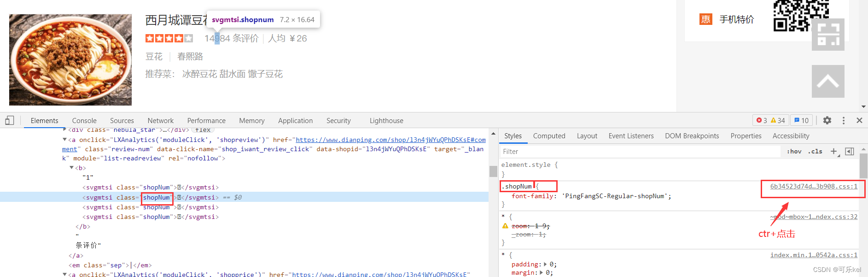Click the restaurant dish photo thumbnail

pyautogui.click(x=70, y=60)
